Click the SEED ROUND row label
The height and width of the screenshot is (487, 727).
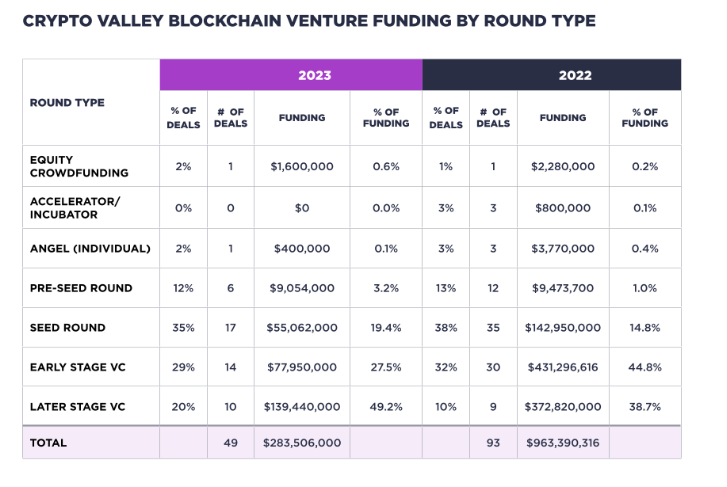click(x=68, y=327)
